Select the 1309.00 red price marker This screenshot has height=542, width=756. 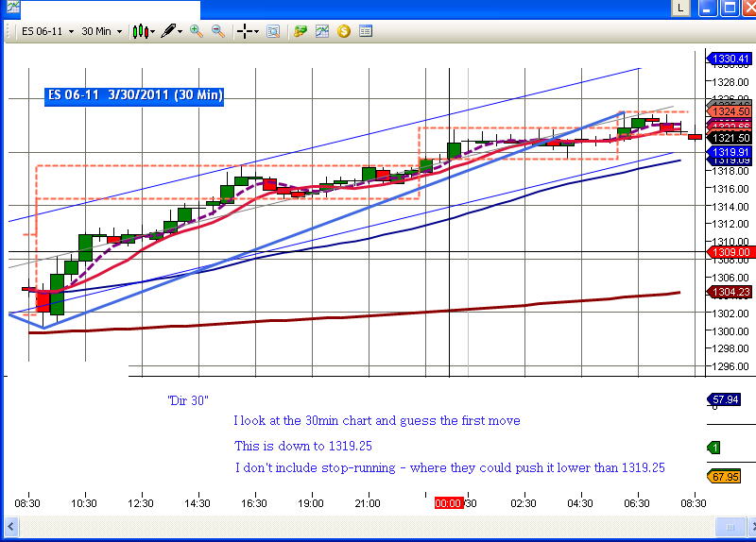730,252
